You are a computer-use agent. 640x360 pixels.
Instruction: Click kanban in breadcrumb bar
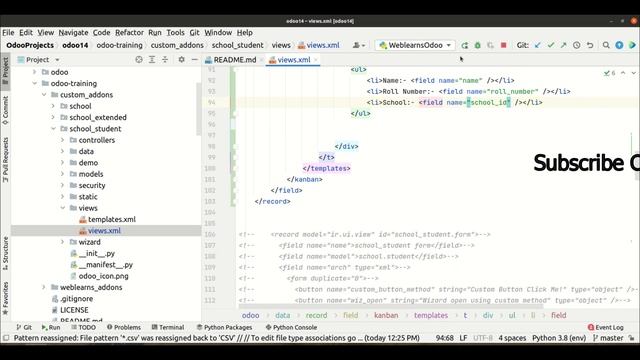click(x=386, y=316)
